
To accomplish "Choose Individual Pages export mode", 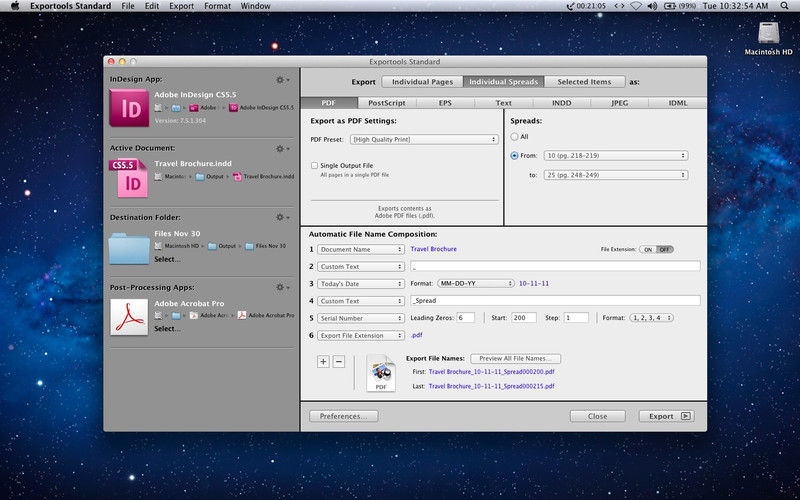I will click(422, 82).
